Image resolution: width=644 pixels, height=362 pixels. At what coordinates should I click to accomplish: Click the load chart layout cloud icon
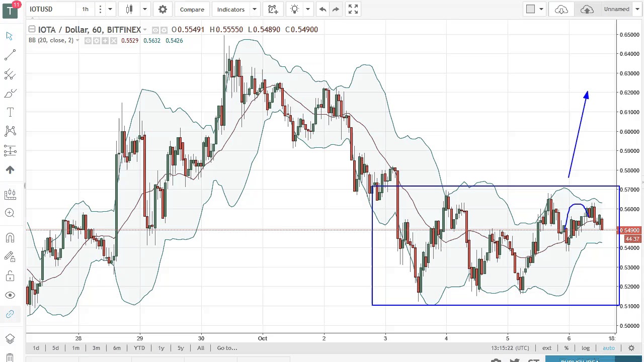click(x=561, y=9)
